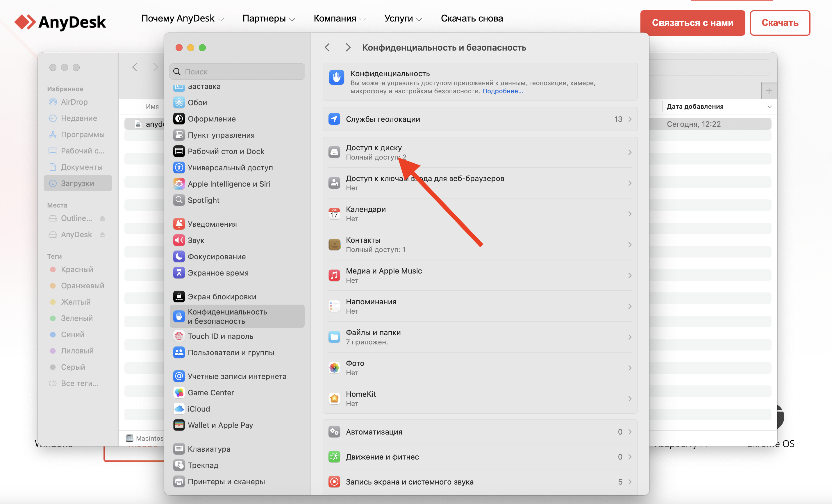Image resolution: width=832 pixels, height=504 pixels.
Task: Click the Подробнее… link
Action: 502,91
